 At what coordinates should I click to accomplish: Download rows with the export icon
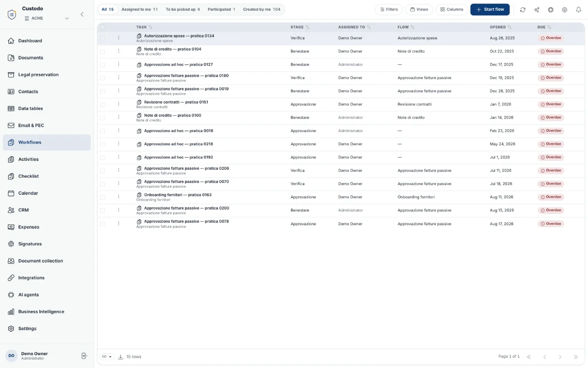(x=121, y=357)
